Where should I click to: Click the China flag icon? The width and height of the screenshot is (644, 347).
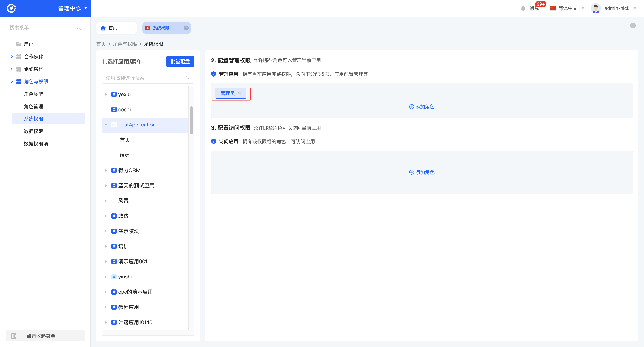tap(553, 8)
